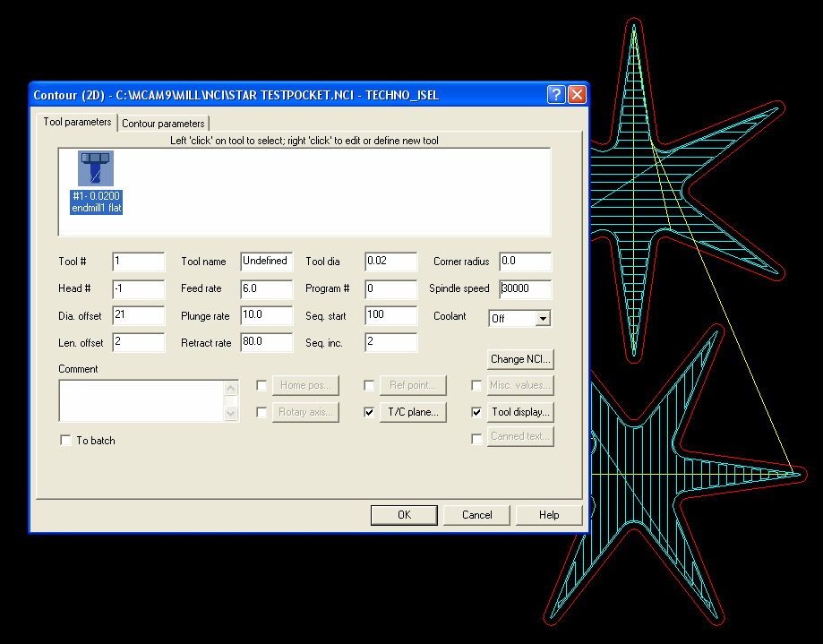Open the Change NCI dialog
Viewport: 823px width, 644px height.
(520, 359)
